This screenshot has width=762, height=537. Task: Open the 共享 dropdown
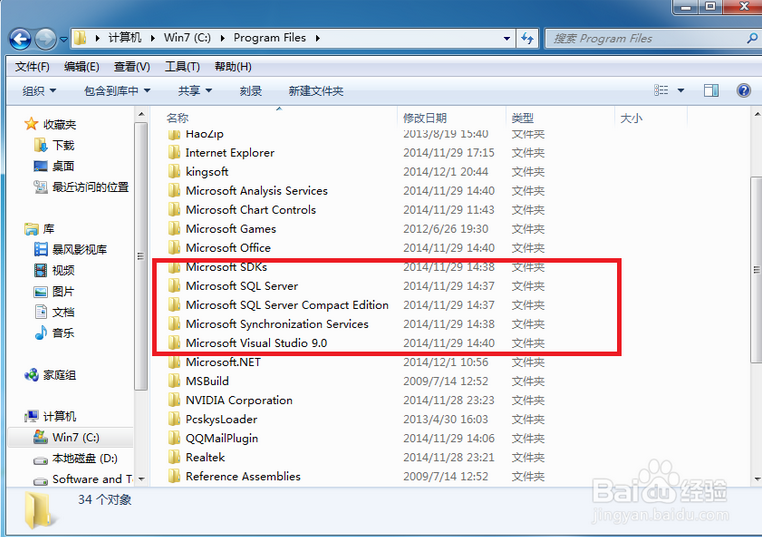point(195,91)
